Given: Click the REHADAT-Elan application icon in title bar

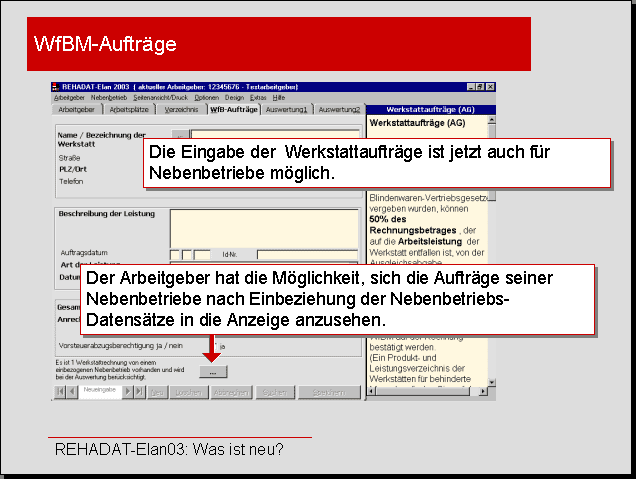Looking at the screenshot, I should 55,87.
